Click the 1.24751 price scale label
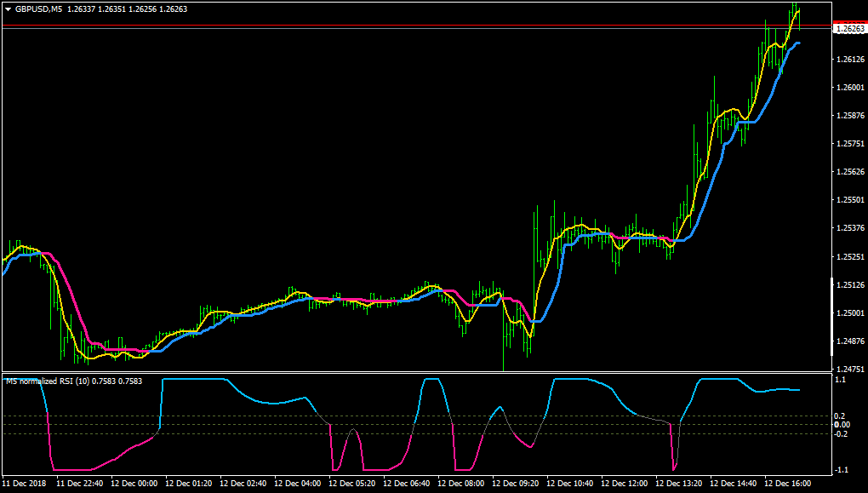This screenshot has height=493, width=868. [x=850, y=369]
